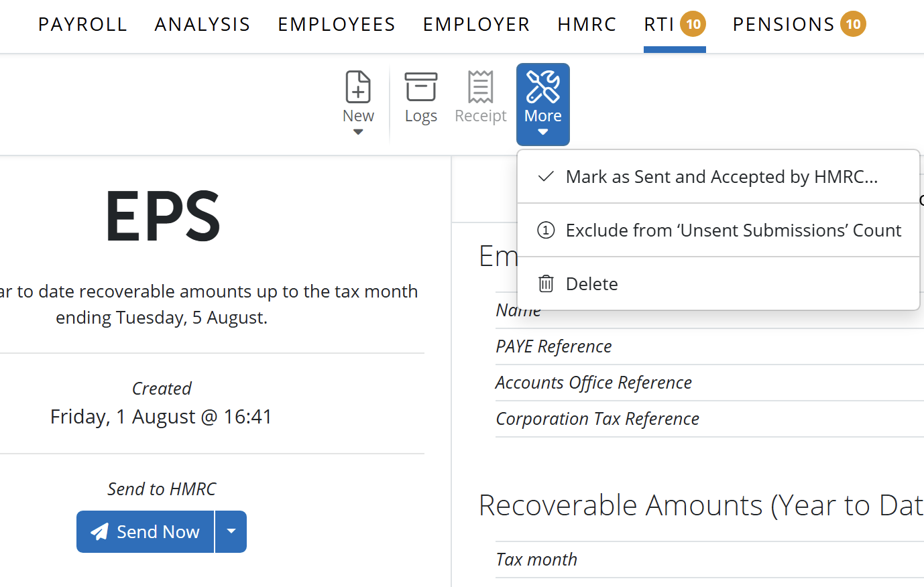Open the EMPLOYER tab
The height and width of the screenshot is (587, 924).
pos(477,25)
